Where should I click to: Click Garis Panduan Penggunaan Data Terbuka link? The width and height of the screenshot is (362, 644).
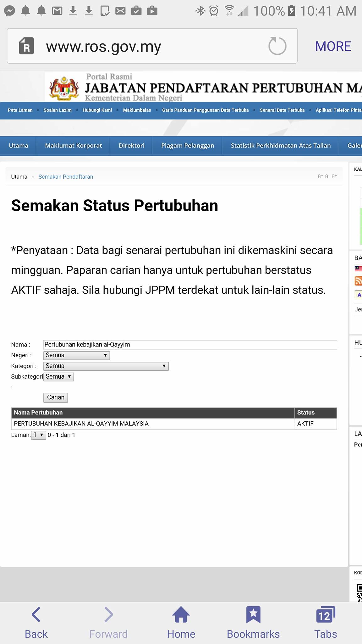pyautogui.click(x=205, y=110)
